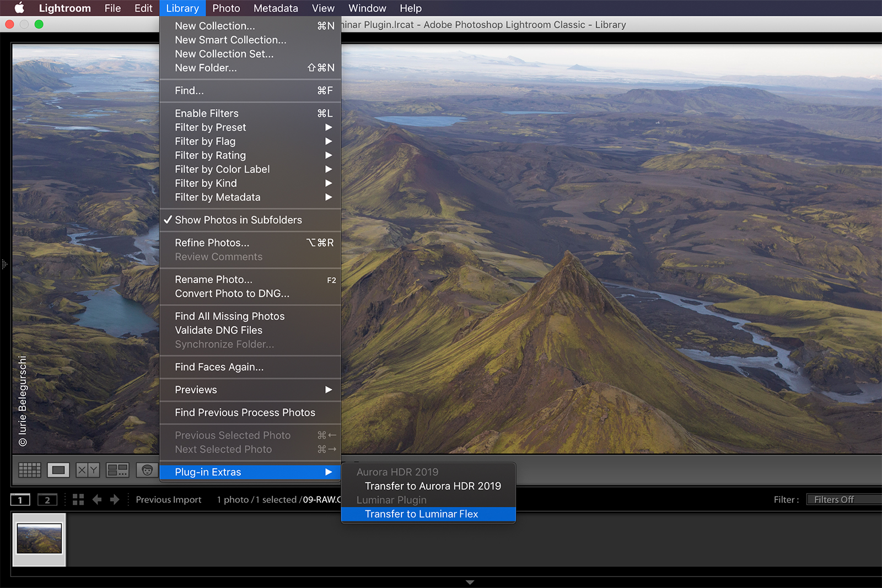Open Filter by Rating submenu
Image resolution: width=882 pixels, height=588 pixels.
click(x=250, y=155)
